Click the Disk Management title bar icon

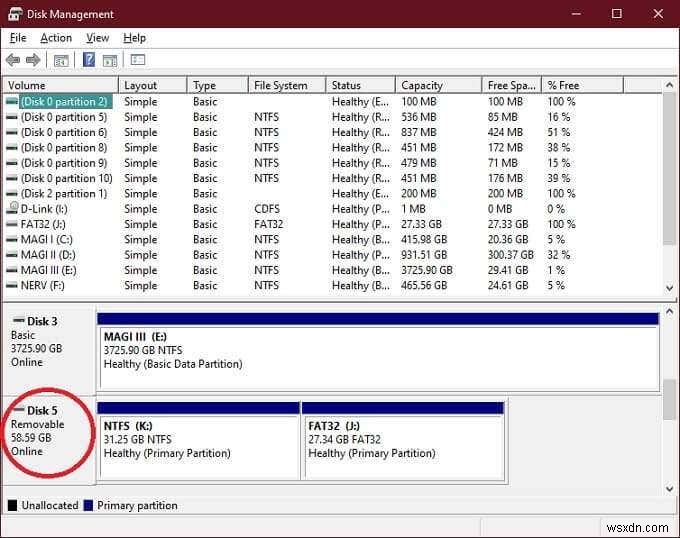15,14
